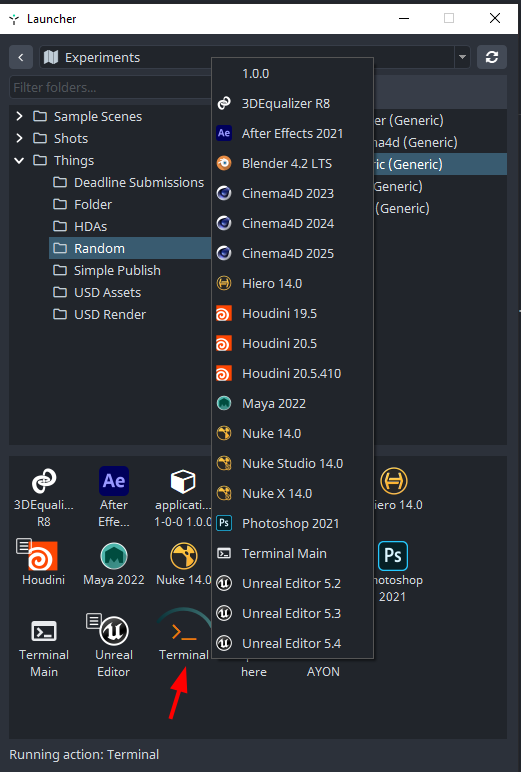Run the orange Terminal action
521x772 pixels.
(183, 631)
